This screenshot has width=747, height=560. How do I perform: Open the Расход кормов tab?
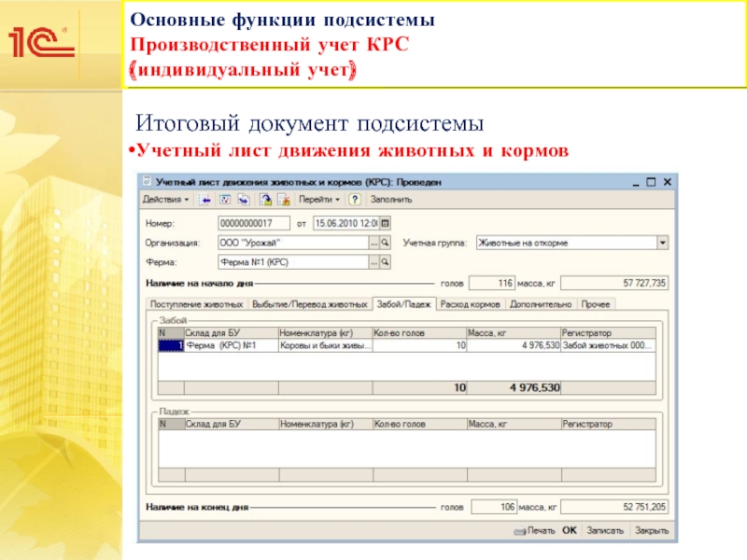pyautogui.click(x=471, y=304)
